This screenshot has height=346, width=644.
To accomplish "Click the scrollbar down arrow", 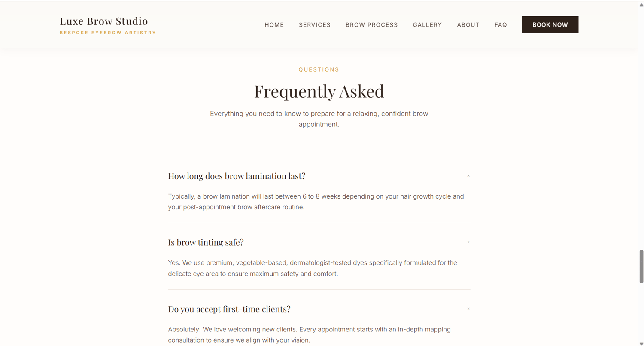I will tap(641, 343).
